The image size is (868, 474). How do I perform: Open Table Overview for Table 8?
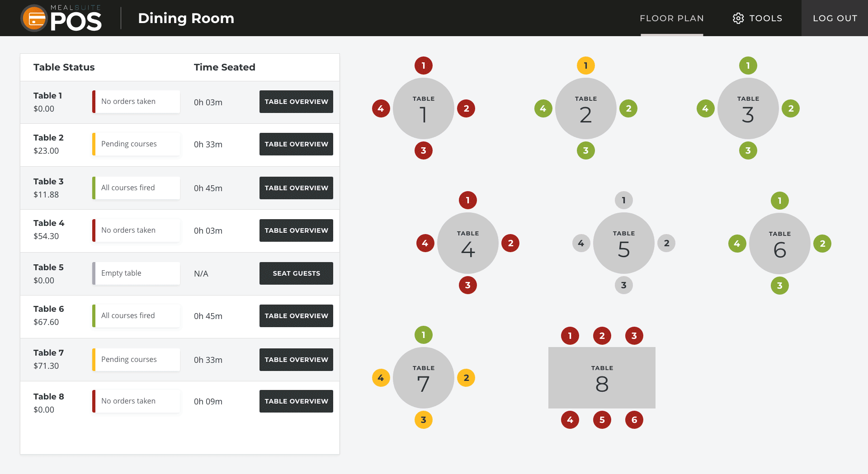[296, 401]
